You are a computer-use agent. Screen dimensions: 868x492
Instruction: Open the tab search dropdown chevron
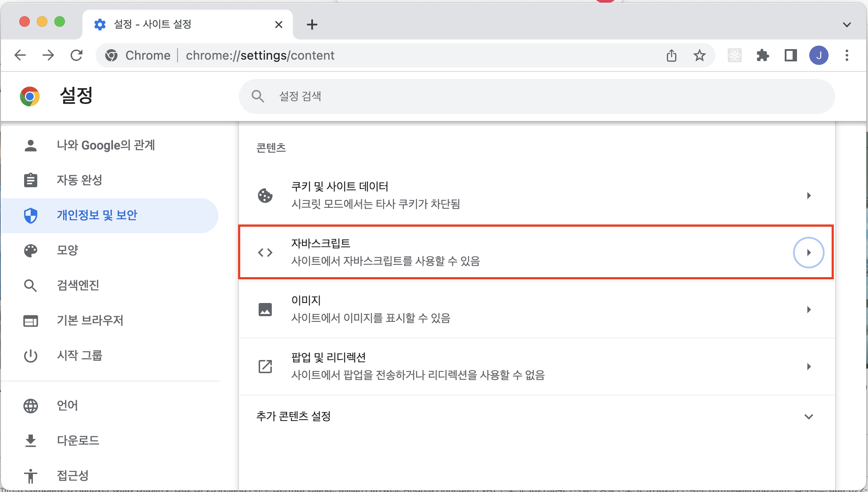click(847, 25)
